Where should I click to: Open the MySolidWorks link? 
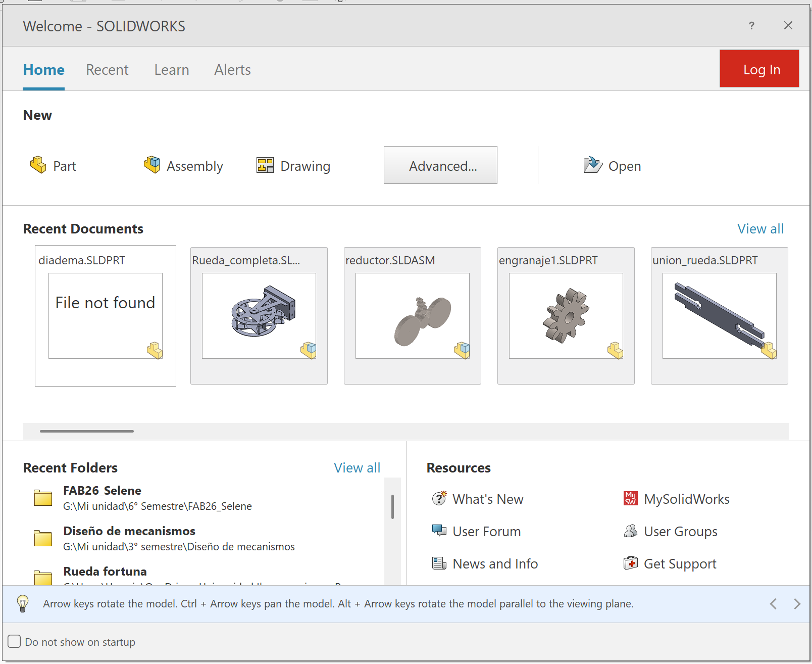687,499
